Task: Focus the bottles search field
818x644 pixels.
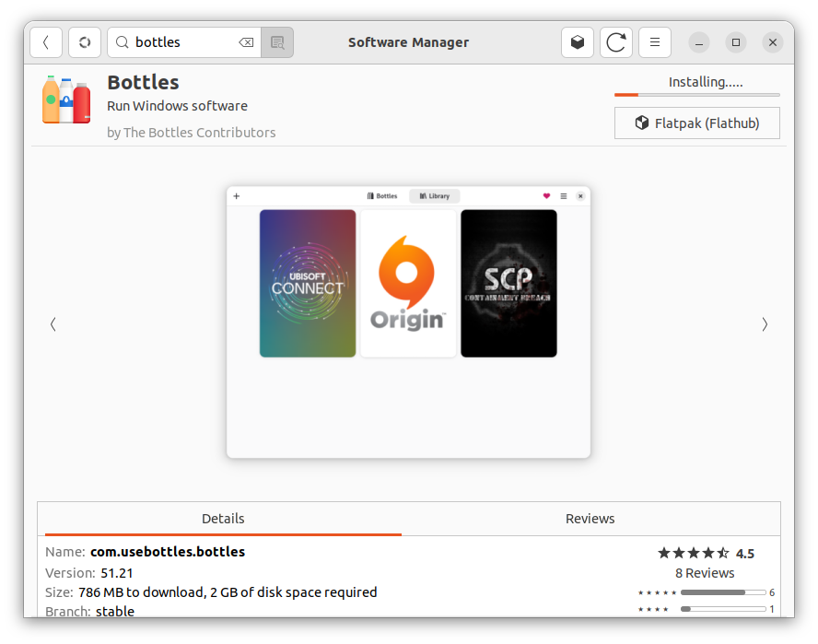Action: click(183, 42)
